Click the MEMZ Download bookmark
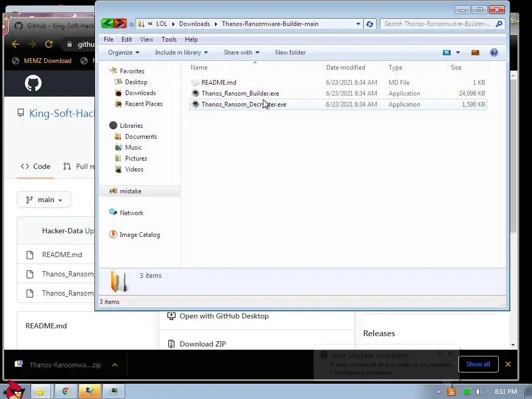The image size is (532, 399). click(42, 61)
